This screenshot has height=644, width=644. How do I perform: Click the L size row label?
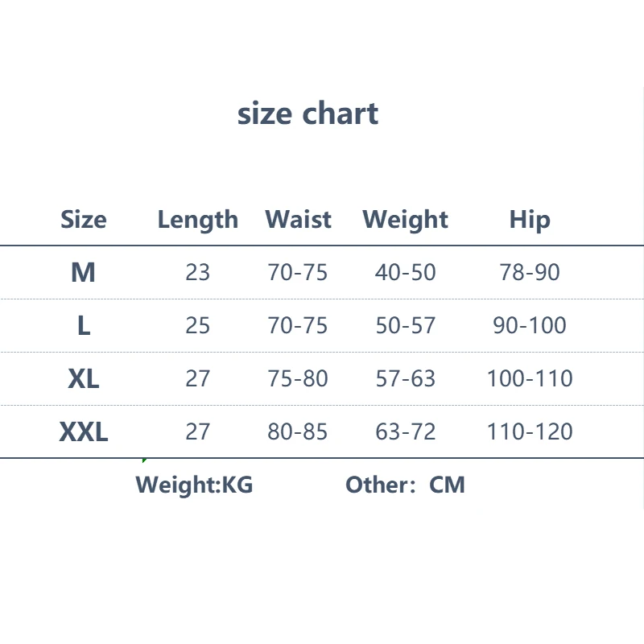[x=84, y=325]
